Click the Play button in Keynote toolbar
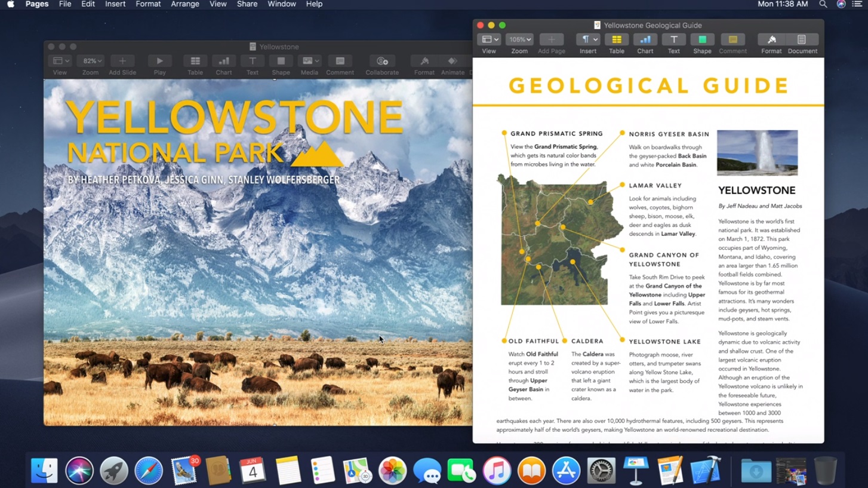The image size is (868, 488). pos(159,61)
